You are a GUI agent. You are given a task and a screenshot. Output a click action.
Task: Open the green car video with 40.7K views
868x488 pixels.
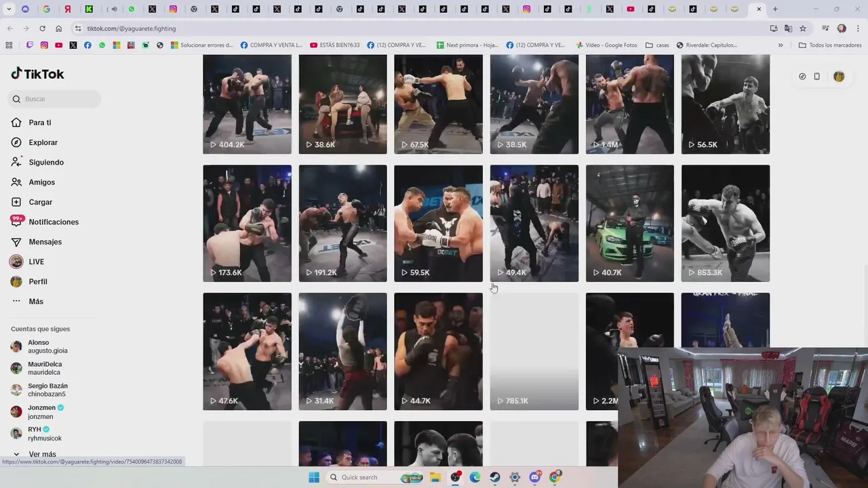(x=630, y=223)
